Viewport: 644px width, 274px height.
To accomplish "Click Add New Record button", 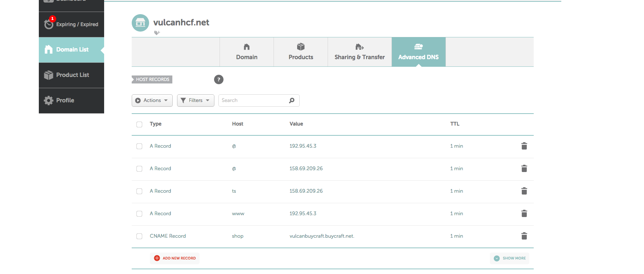I will 175,258.
